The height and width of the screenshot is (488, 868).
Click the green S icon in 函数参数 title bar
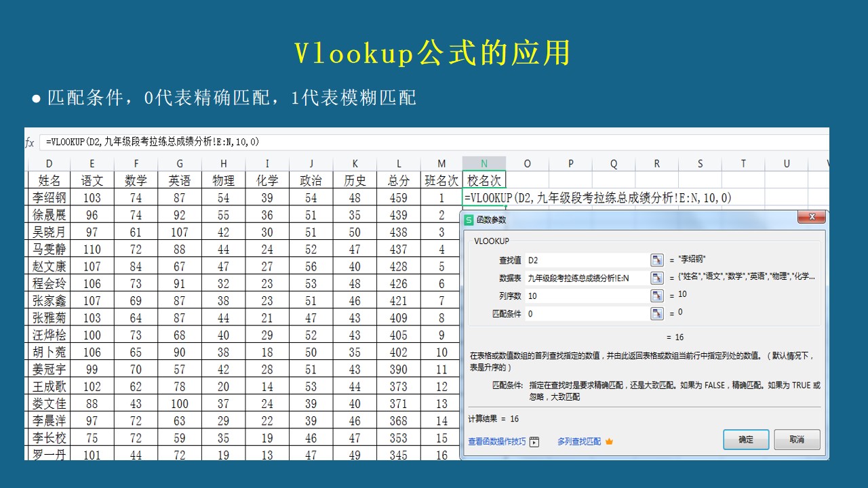pyautogui.click(x=469, y=220)
